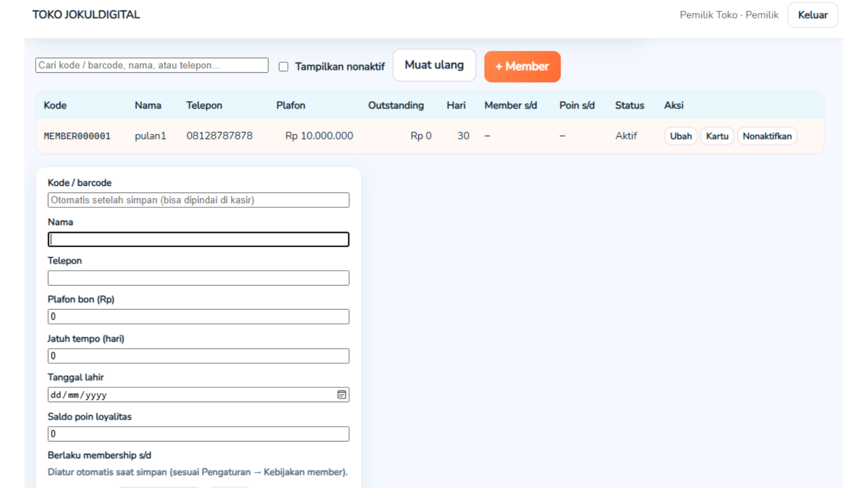Viewport: 868px width, 488px height.
Task: Focus the Jatuh tempo (hari) field
Action: tap(198, 356)
